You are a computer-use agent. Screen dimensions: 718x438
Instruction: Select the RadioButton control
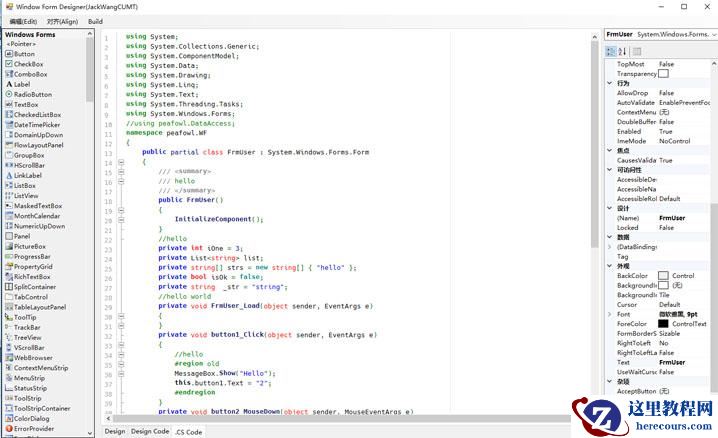click(28, 94)
